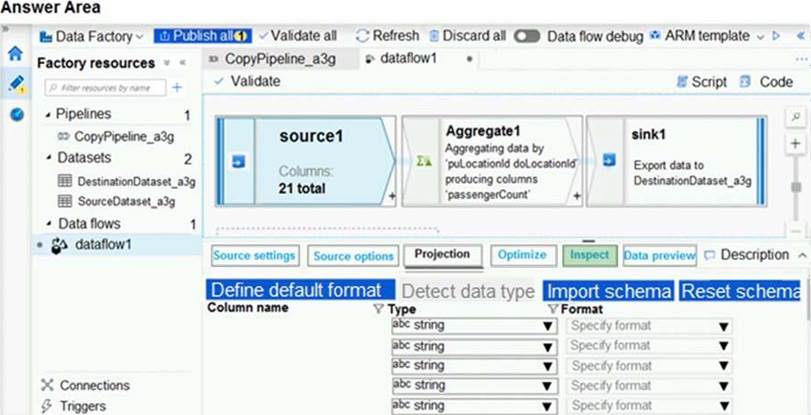This screenshot has height=415, width=811.
Task: Click the add new resource plus icon
Action: pos(177,88)
